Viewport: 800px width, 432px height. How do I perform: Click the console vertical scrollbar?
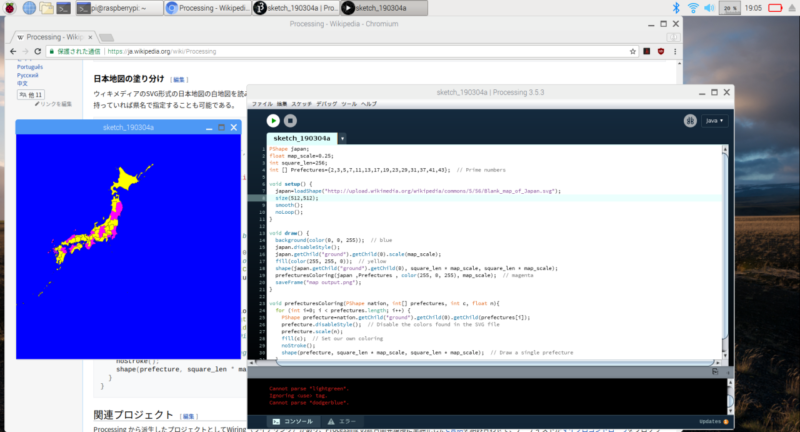click(730, 396)
